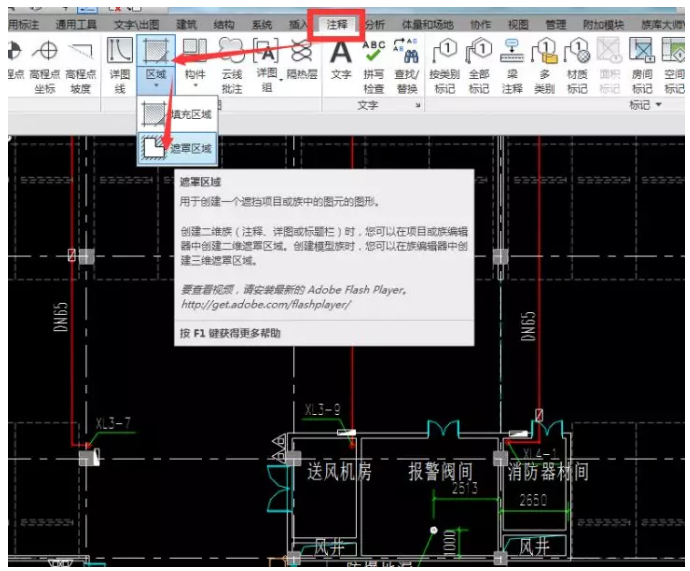The width and height of the screenshot is (690, 571).
Task: Click the 2650 dimension value
Action: click(x=533, y=500)
